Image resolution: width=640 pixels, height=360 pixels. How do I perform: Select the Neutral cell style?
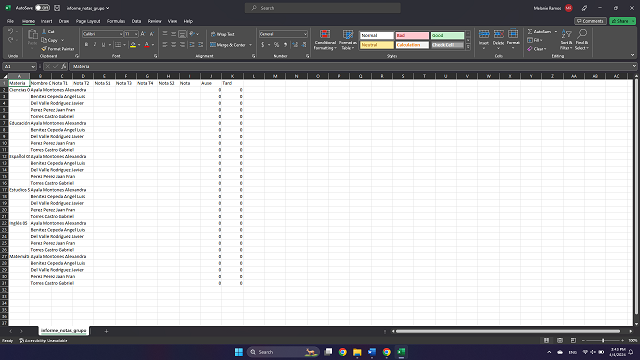376,45
